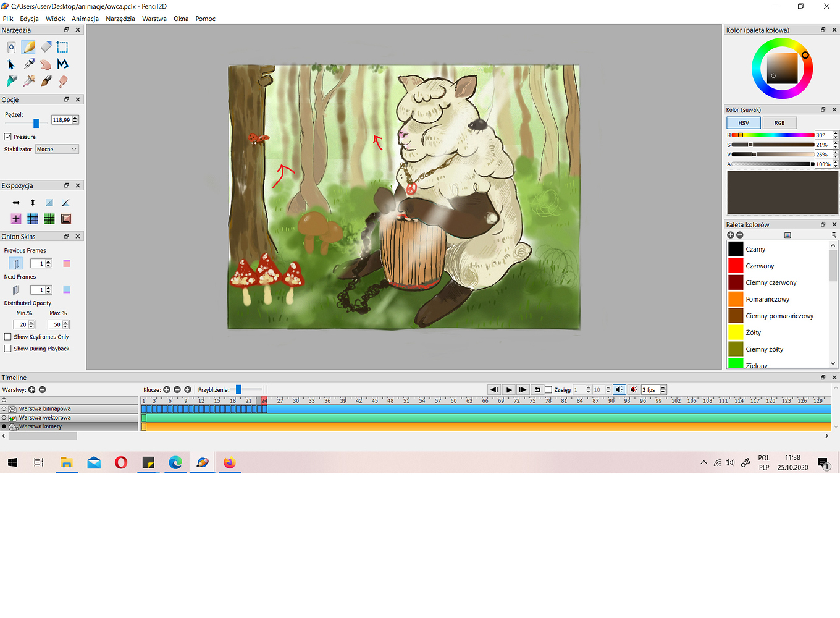Image resolution: width=840 pixels, height=618 pixels.
Task: Select the rectangular Selection tool
Action: [62, 47]
